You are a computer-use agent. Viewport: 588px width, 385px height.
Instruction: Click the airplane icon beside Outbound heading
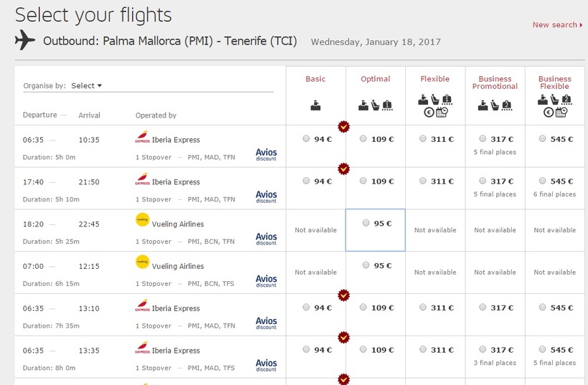point(24,41)
